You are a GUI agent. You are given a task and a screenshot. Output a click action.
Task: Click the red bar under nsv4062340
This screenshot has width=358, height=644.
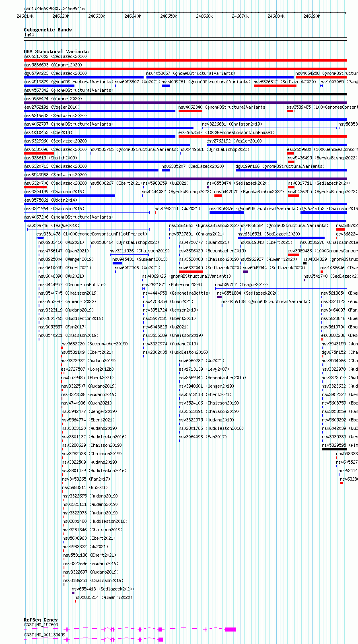pos(190,111)
